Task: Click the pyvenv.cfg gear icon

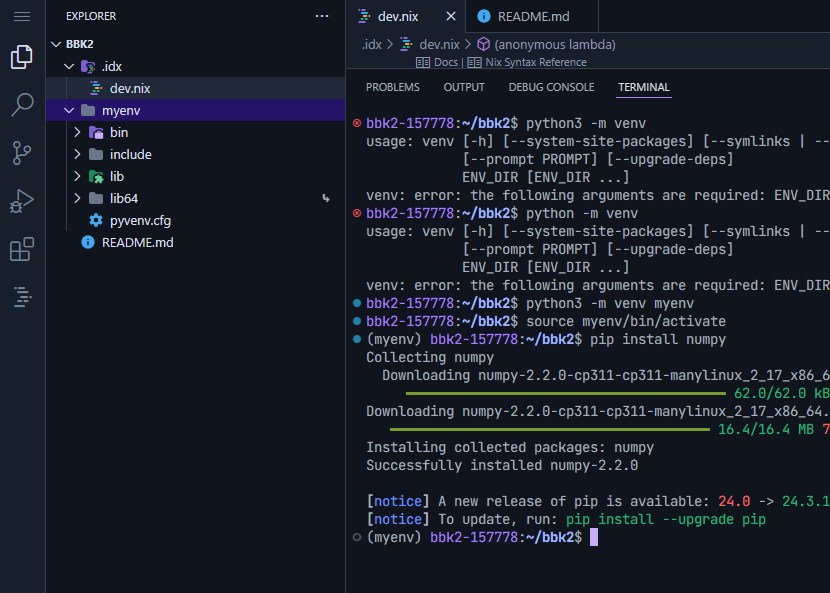Action: 96,220
